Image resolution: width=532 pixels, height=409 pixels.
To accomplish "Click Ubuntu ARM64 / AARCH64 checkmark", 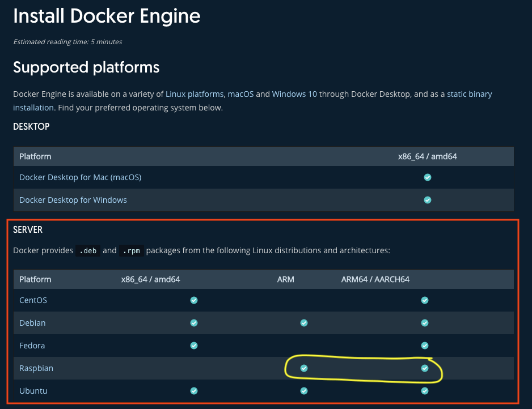I will pos(424,391).
